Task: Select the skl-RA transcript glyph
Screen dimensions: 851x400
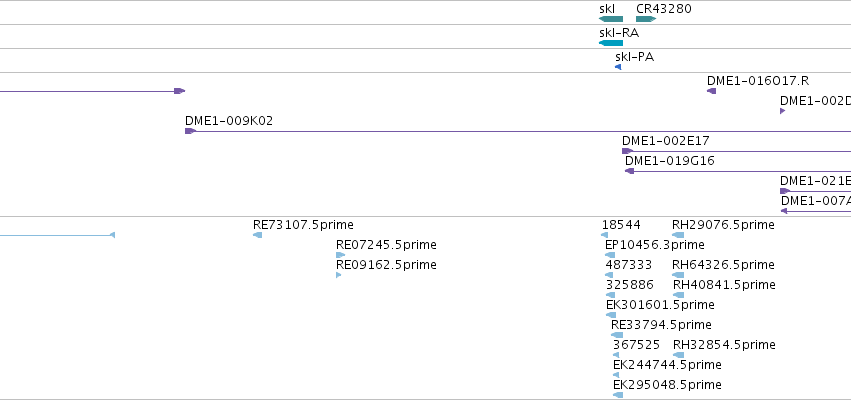Action: 611,43
